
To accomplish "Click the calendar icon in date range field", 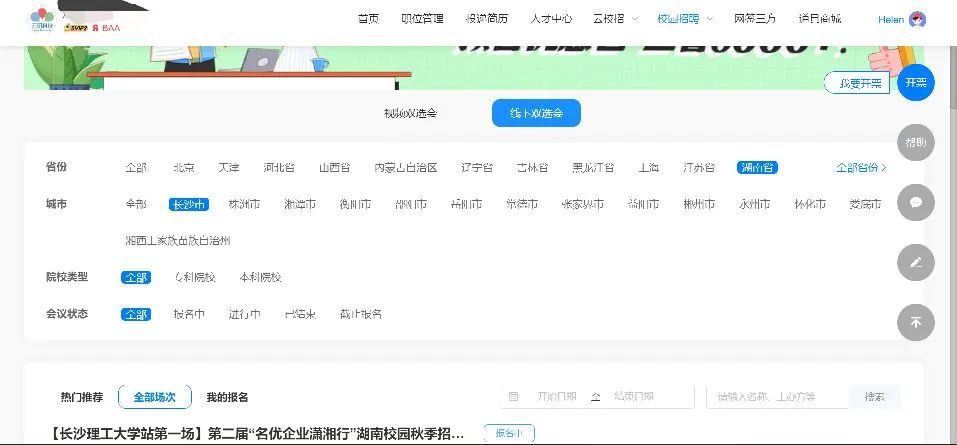I will tap(514, 397).
